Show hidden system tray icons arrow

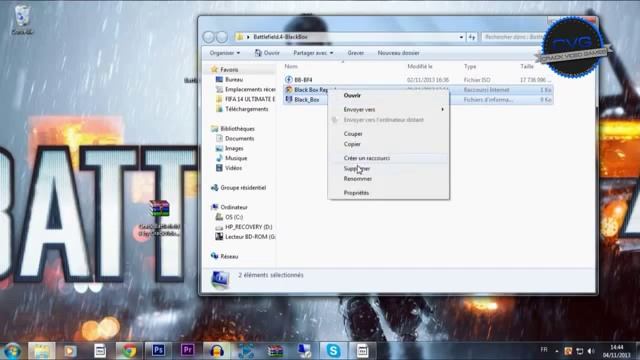557,351
